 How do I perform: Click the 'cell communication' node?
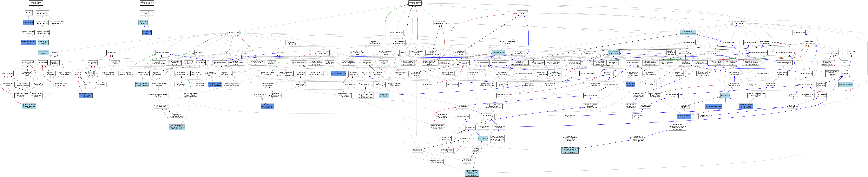(162, 53)
